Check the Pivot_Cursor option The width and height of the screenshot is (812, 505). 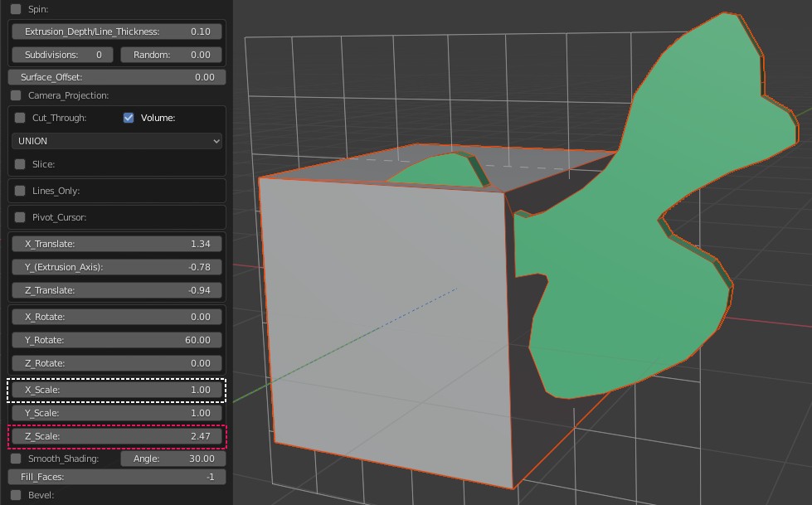coord(21,217)
